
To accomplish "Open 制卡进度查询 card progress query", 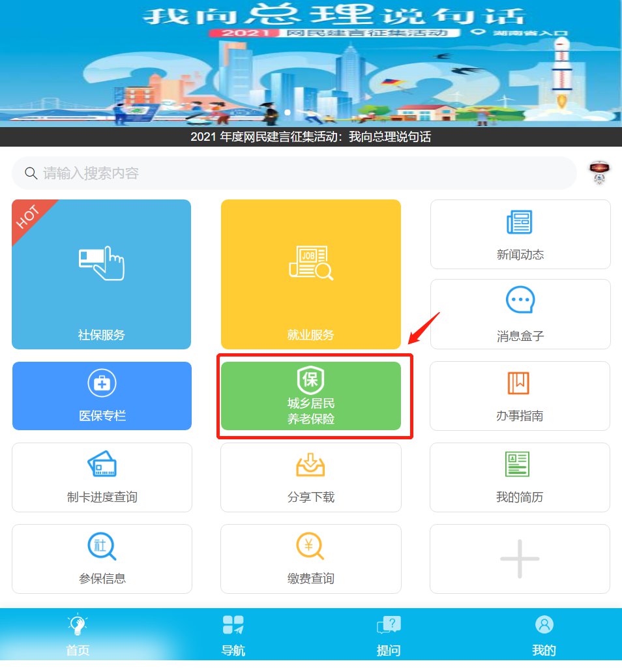I will [102, 477].
